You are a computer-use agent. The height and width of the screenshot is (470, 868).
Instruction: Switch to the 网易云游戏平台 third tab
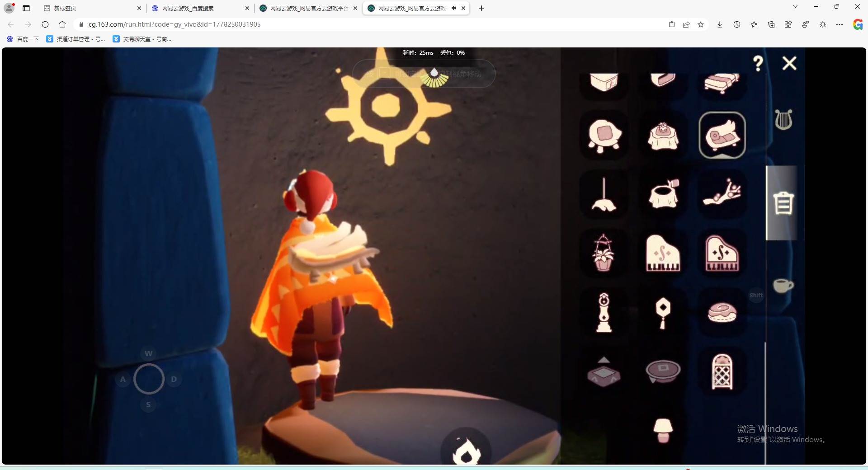pos(309,8)
